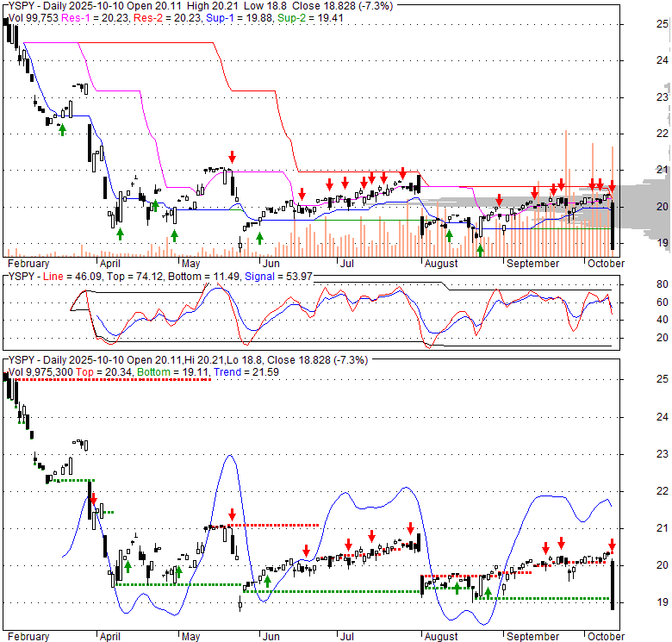Click the September label on top chart axis

coord(532,264)
